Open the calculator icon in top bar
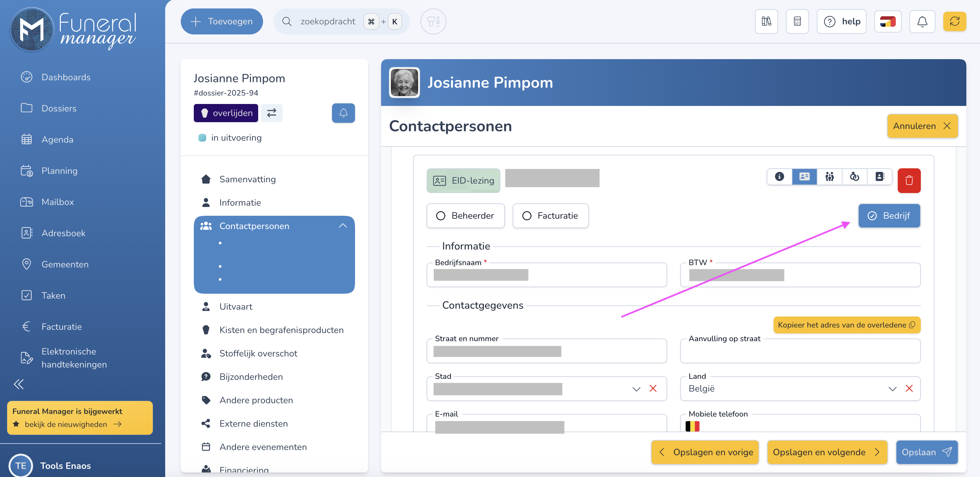980x477 pixels. pos(797,22)
